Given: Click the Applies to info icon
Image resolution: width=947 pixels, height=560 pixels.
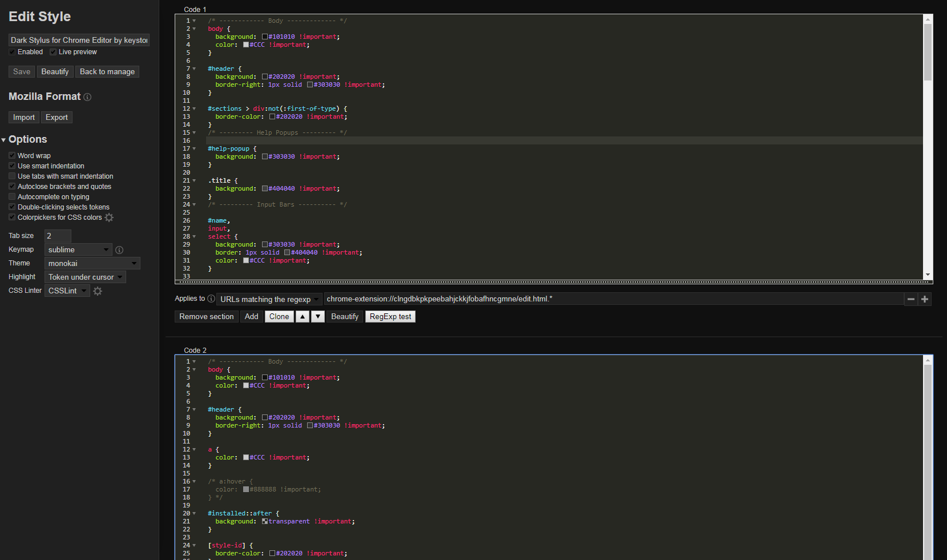Looking at the screenshot, I should pos(211,299).
